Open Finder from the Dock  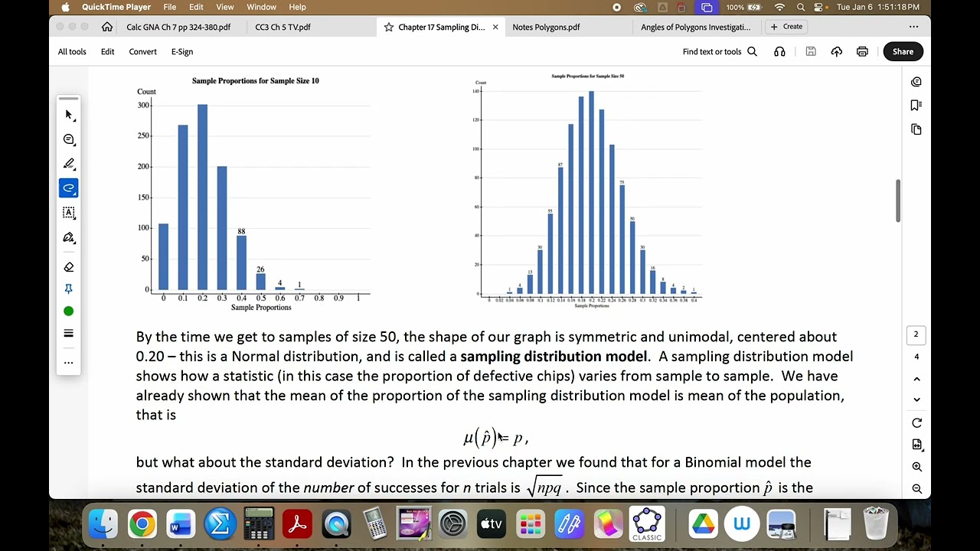[103, 524]
